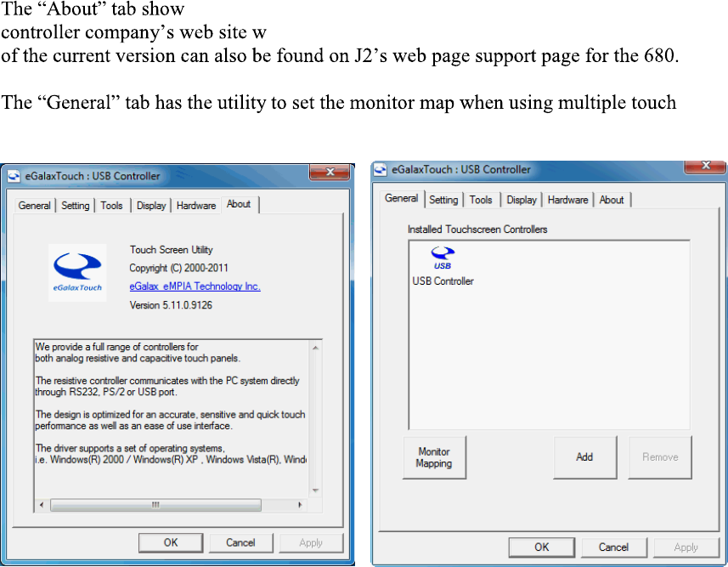This screenshot has height=567, width=728.
Task: Open Tools tab in left window
Action: click(111, 206)
